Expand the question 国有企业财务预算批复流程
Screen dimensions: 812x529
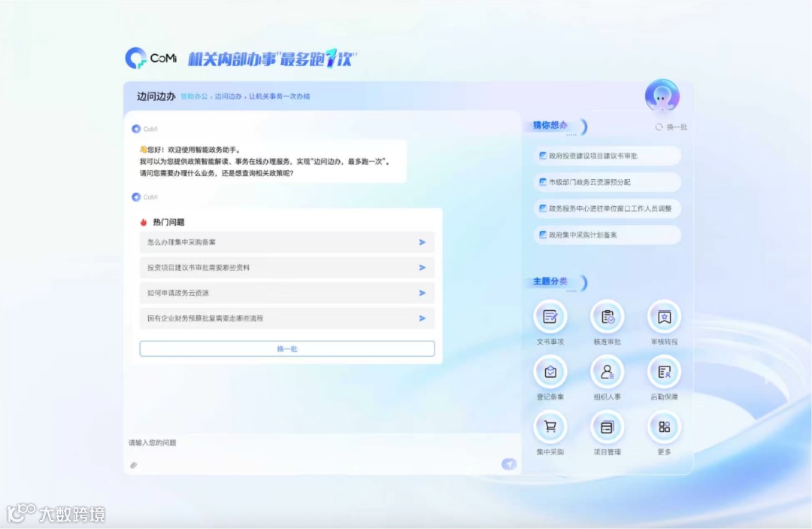(286, 318)
